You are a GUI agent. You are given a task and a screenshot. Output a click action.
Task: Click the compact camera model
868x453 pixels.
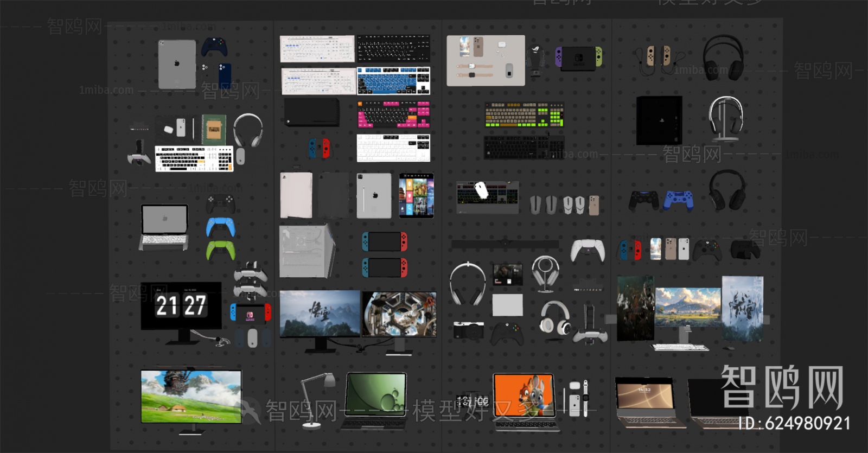click(x=468, y=330)
